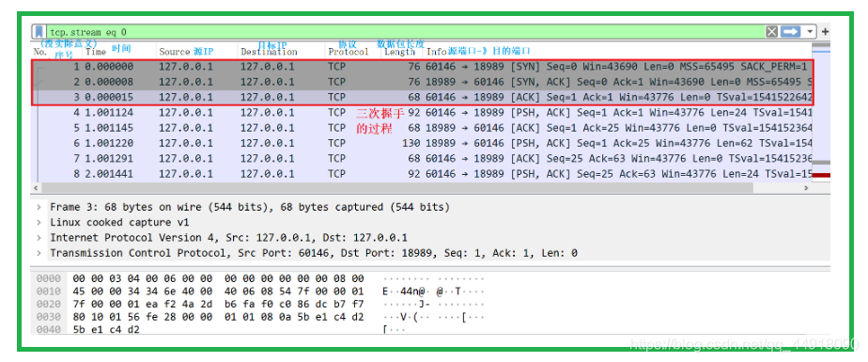Click the packet list scroll right arrow

pos(805,188)
